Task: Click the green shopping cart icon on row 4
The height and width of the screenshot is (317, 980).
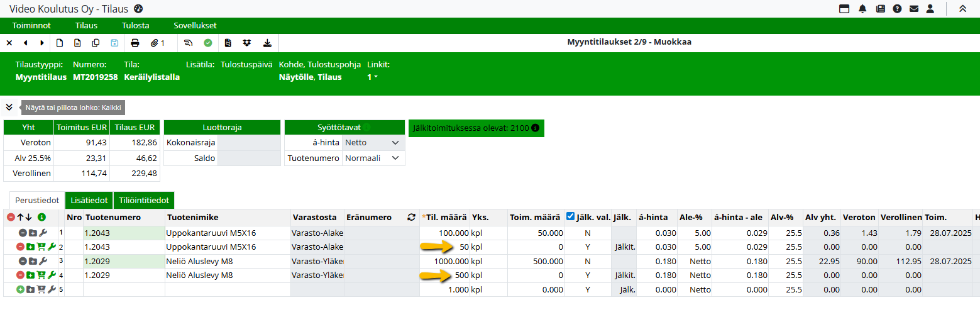Action: pyautogui.click(x=41, y=275)
